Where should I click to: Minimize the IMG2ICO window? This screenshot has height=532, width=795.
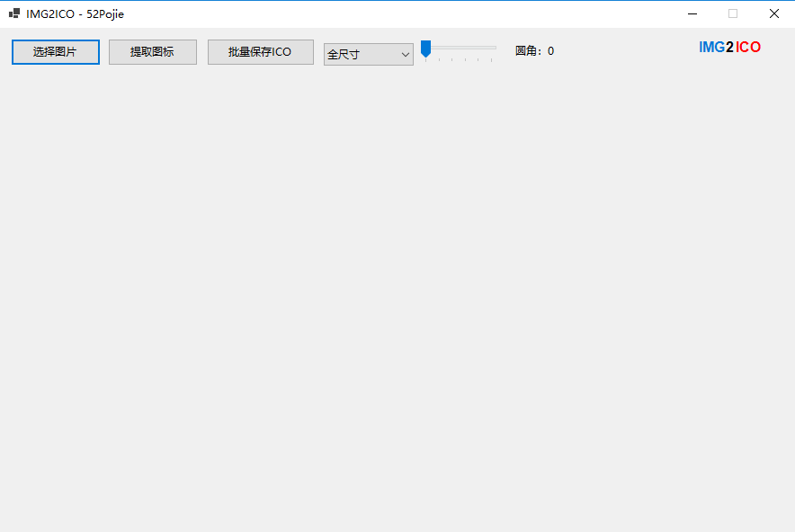pos(692,14)
